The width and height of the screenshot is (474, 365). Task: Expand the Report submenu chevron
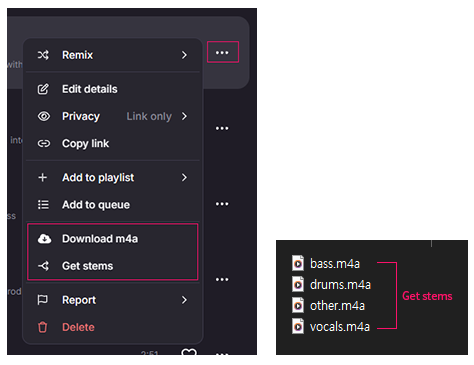184,300
